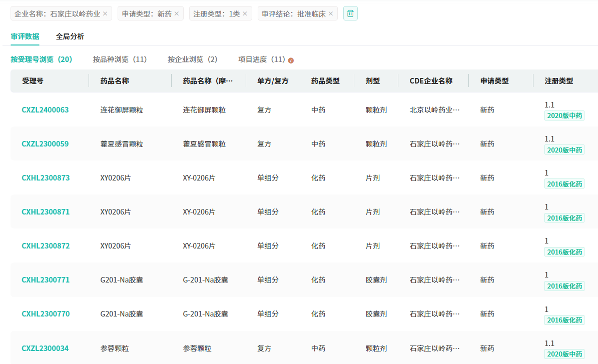Clear all filters with trash icon
598x364 pixels.
tap(350, 13)
